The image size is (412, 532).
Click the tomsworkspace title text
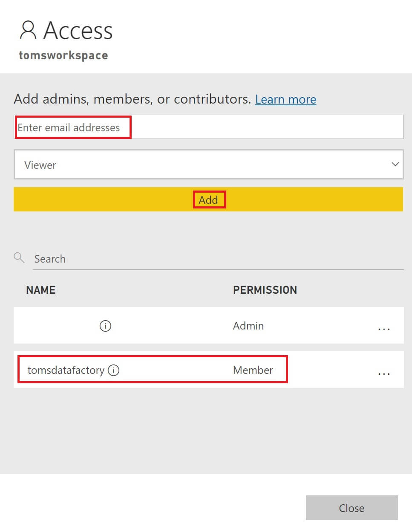point(63,55)
